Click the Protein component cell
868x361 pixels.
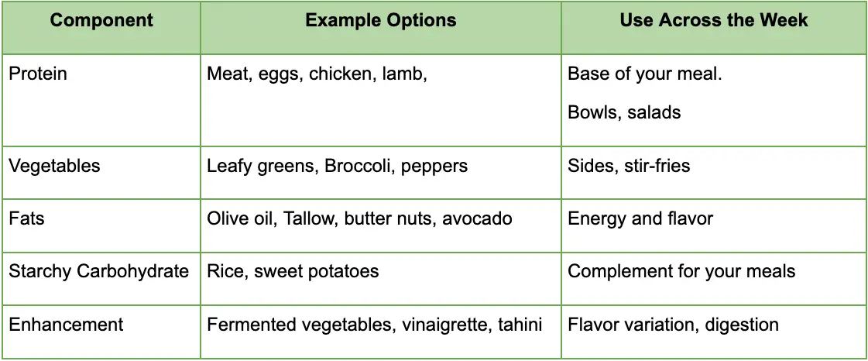pyautogui.click(x=38, y=74)
